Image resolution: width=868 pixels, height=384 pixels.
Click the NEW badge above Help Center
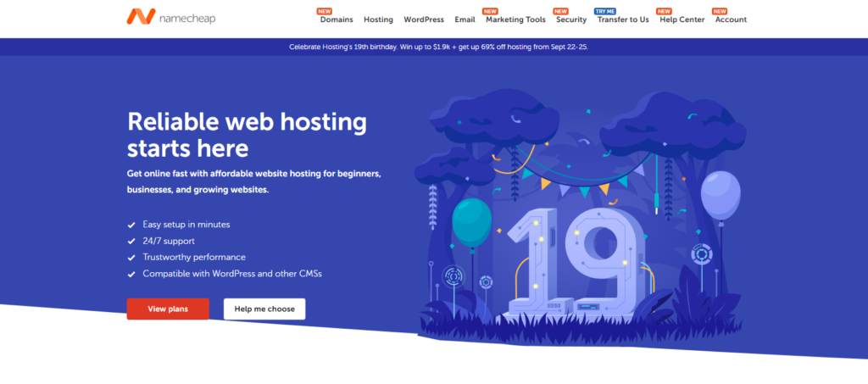(665, 11)
